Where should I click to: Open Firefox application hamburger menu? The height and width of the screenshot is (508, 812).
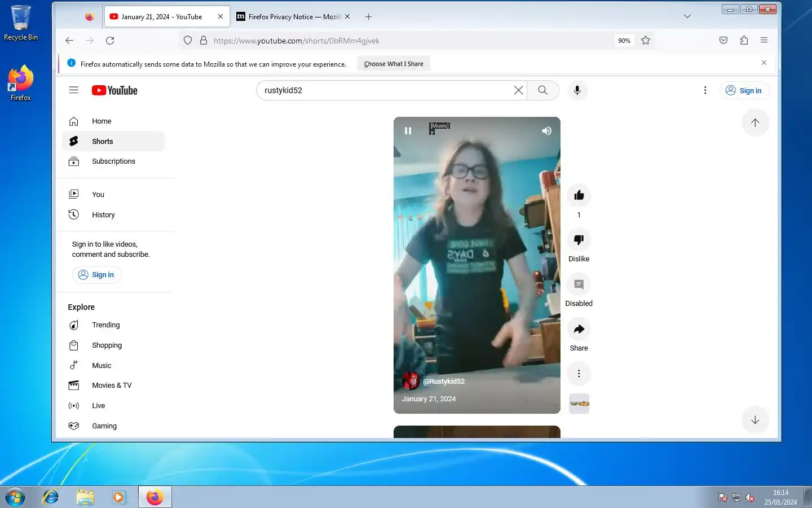(x=764, y=41)
